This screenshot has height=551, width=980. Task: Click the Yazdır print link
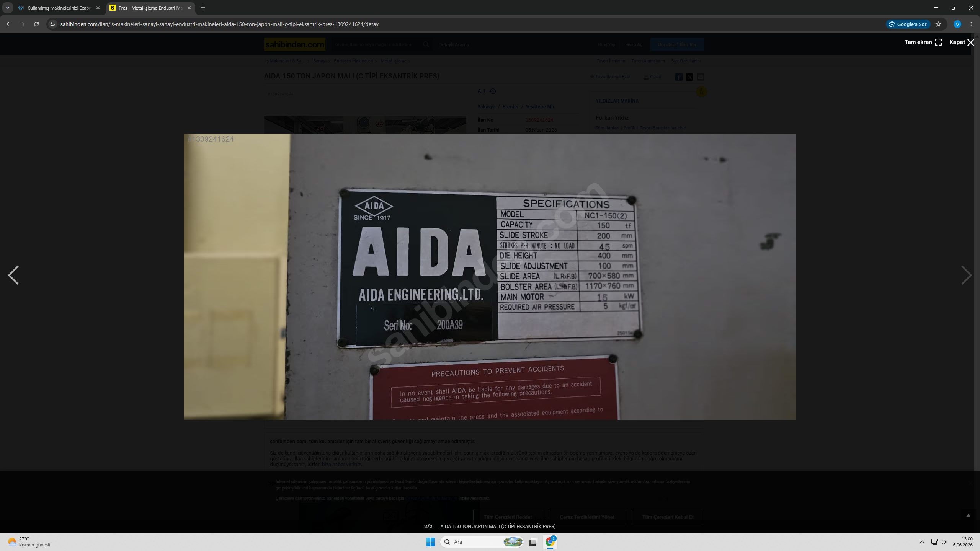click(653, 77)
